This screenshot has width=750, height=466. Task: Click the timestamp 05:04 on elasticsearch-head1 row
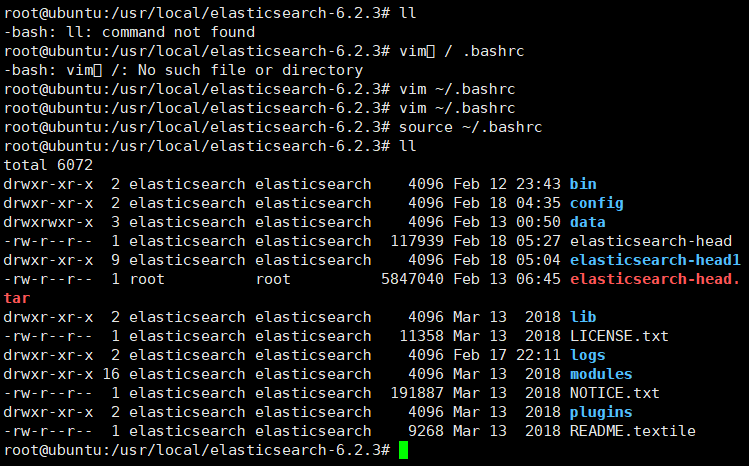coord(538,260)
